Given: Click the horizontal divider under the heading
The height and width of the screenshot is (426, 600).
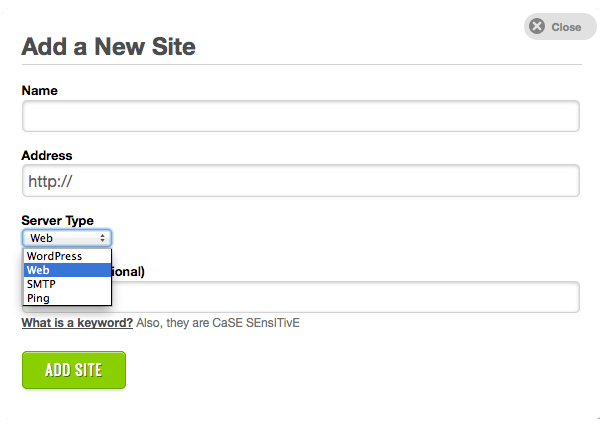Looking at the screenshot, I should click(302, 65).
